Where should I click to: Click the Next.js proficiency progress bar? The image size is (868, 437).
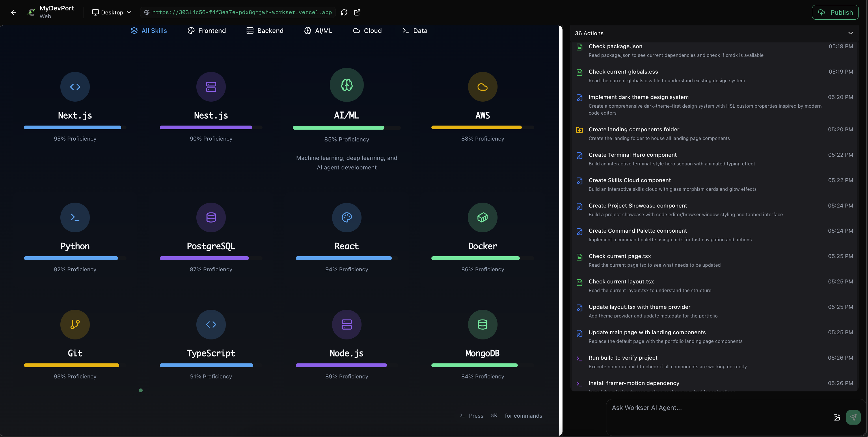pos(75,128)
